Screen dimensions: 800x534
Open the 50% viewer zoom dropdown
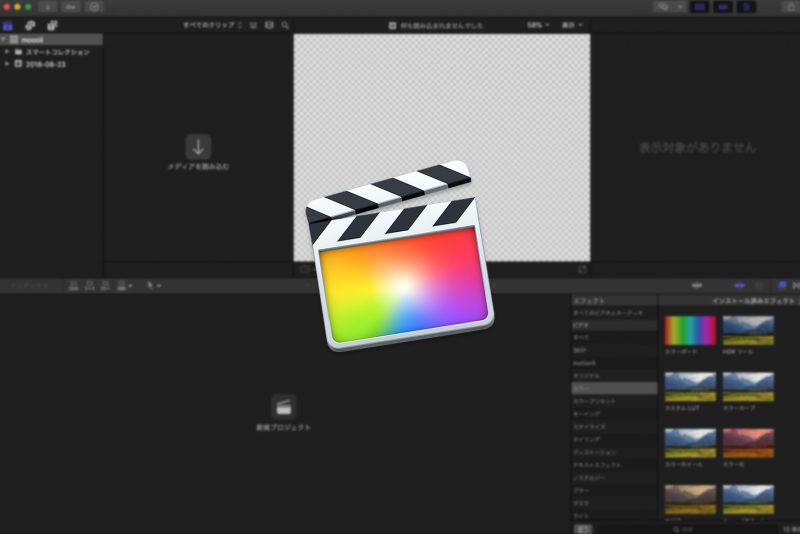tap(538, 25)
